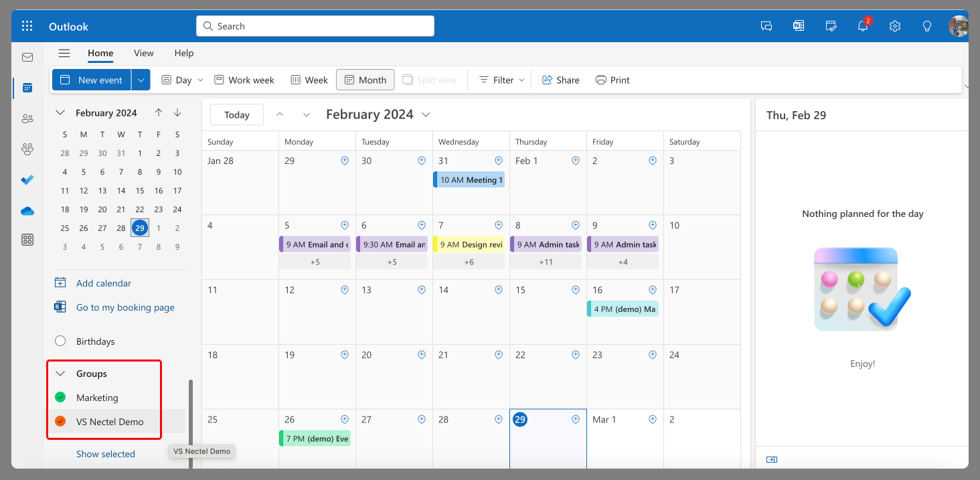Open the Tips lightbulb in the top bar
This screenshot has height=480, width=980.
click(926, 25)
